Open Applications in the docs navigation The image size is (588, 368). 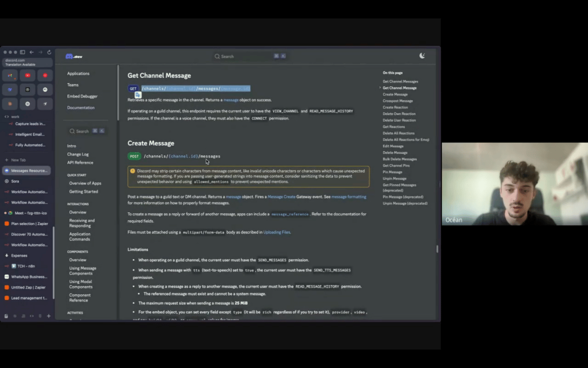click(x=78, y=73)
